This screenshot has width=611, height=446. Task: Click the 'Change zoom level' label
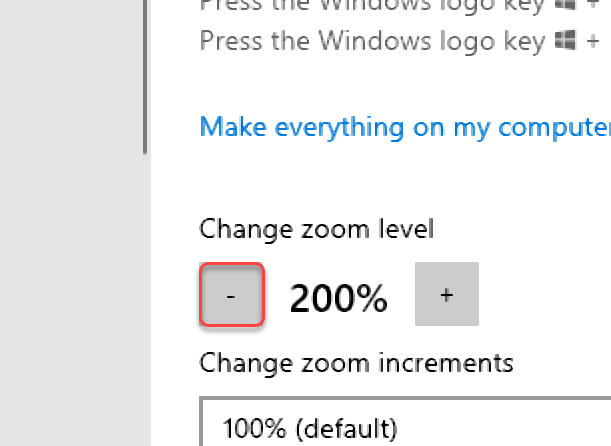pyautogui.click(x=316, y=229)
